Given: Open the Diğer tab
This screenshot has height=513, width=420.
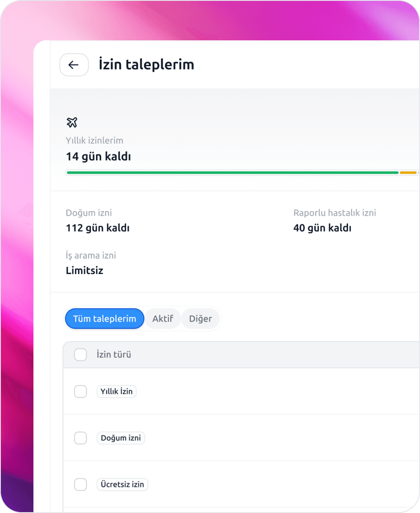Looking at the screenshot, I should coord(200,319).
